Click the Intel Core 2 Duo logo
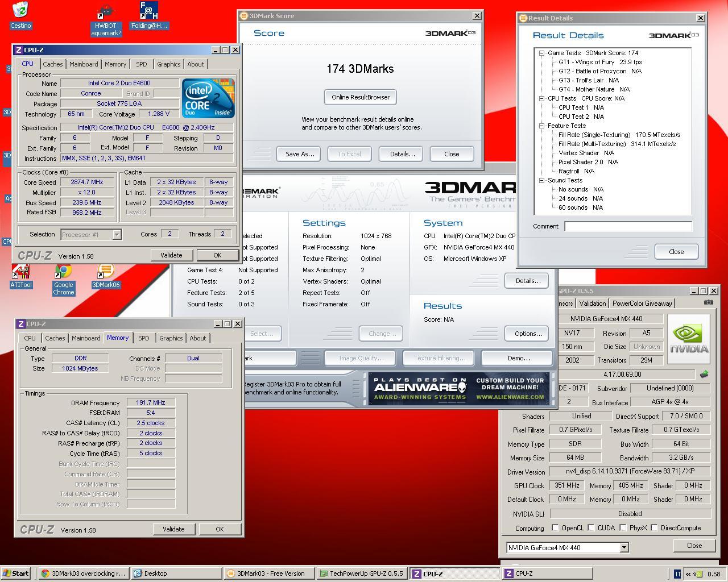This screenshot has height=582, width=728. pos(208,99)
